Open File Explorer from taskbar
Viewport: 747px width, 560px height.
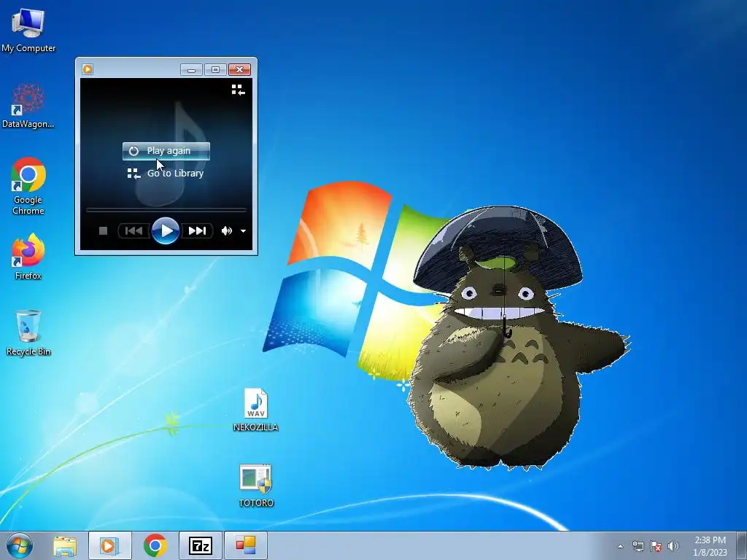pyautogui.click(x=65, y=546)
